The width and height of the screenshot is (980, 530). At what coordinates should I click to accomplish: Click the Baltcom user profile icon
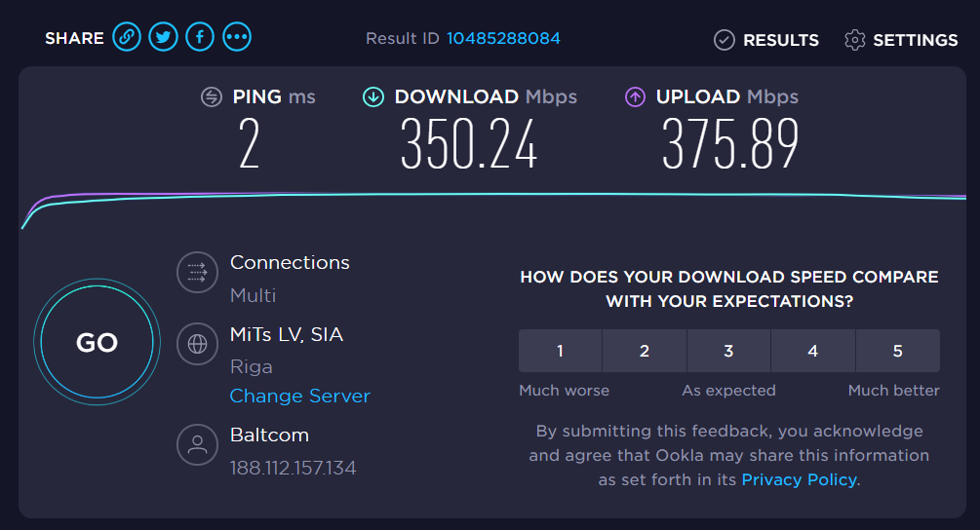(198, 444)
